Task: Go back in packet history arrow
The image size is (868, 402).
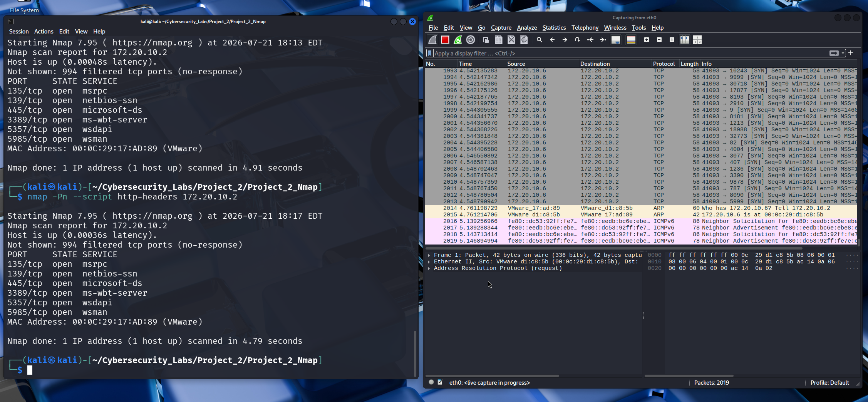Action: 552,40
